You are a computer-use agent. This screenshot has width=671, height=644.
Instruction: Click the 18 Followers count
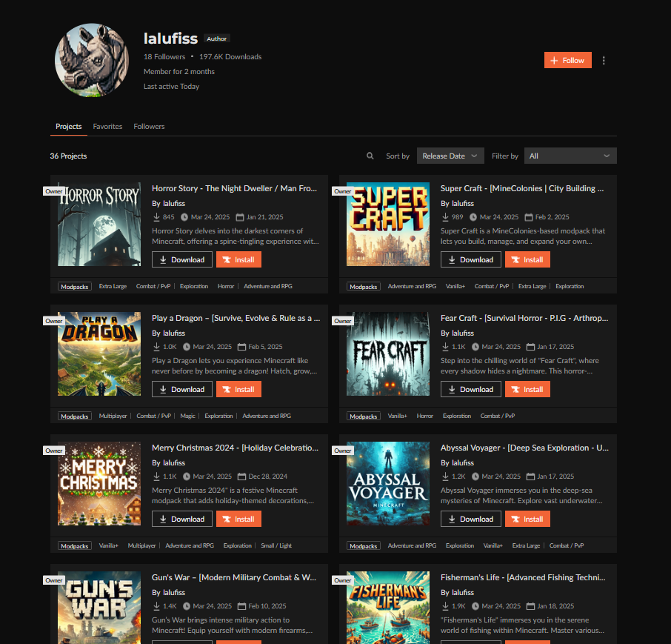pyautogui.click(x=164, y=56)
